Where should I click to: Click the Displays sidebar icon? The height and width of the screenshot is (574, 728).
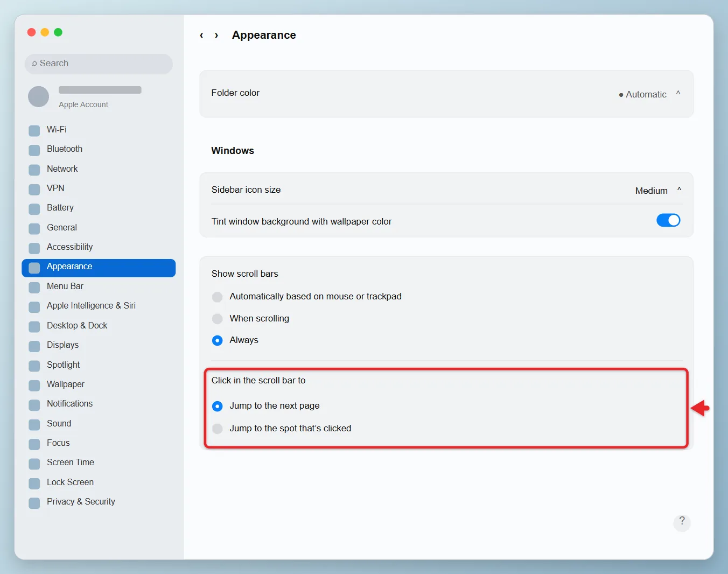(x=34, y=346)
